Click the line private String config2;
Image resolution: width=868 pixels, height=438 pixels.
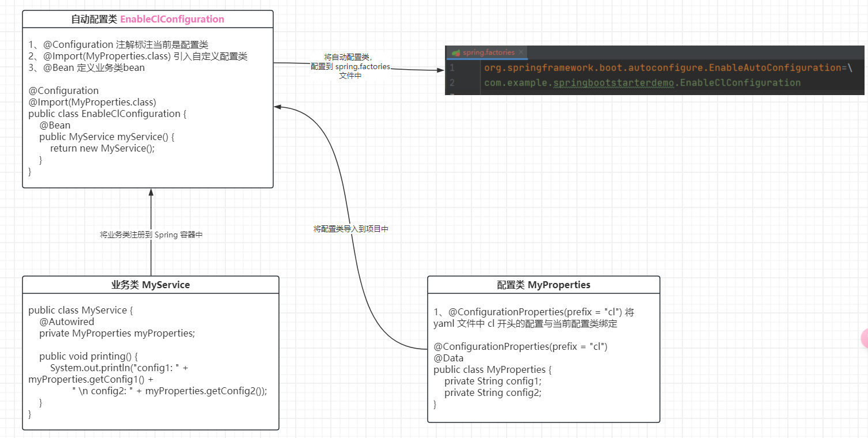pyautogui.click(x=493, y=392)
